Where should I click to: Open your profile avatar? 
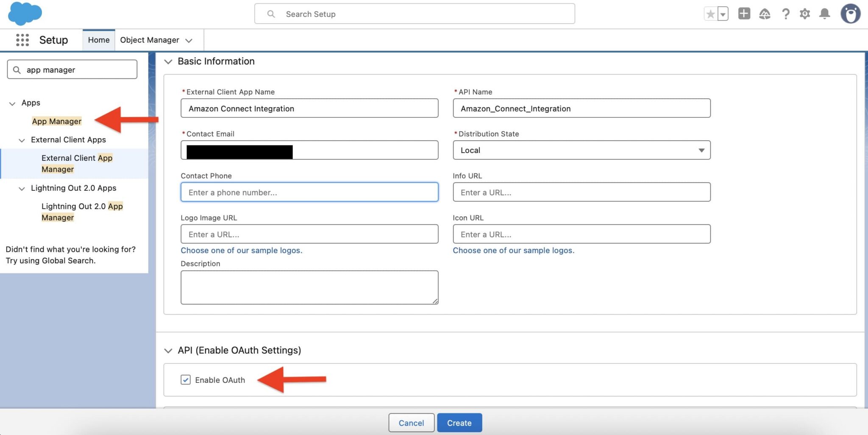point(851,14)
